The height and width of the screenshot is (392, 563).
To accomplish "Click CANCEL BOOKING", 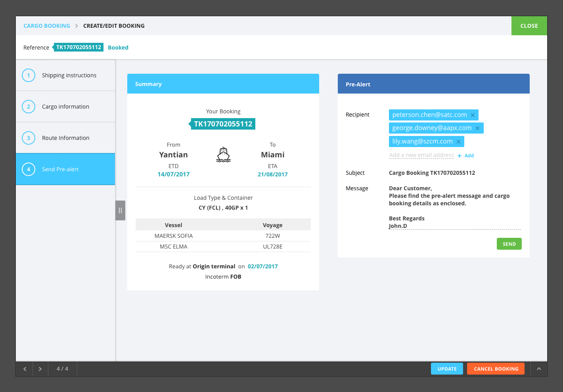I will 496,369.
